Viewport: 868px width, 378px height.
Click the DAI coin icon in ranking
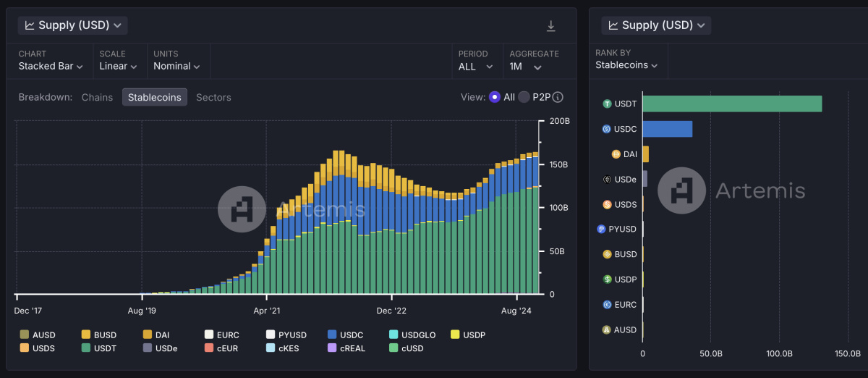pyautogui.click(x=616, y=154)
